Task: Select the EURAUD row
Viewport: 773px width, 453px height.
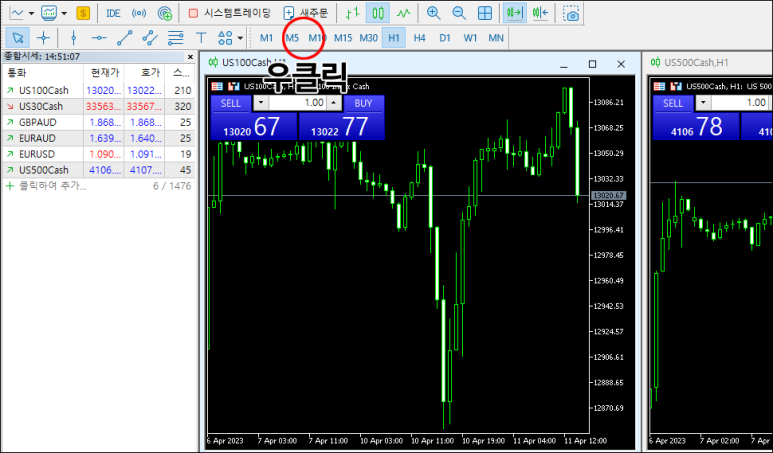Action: click(x=98, y=139)
